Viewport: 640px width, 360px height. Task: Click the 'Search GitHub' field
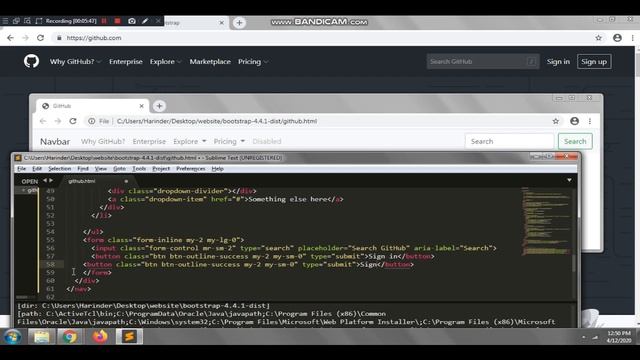tap(483, 62)
